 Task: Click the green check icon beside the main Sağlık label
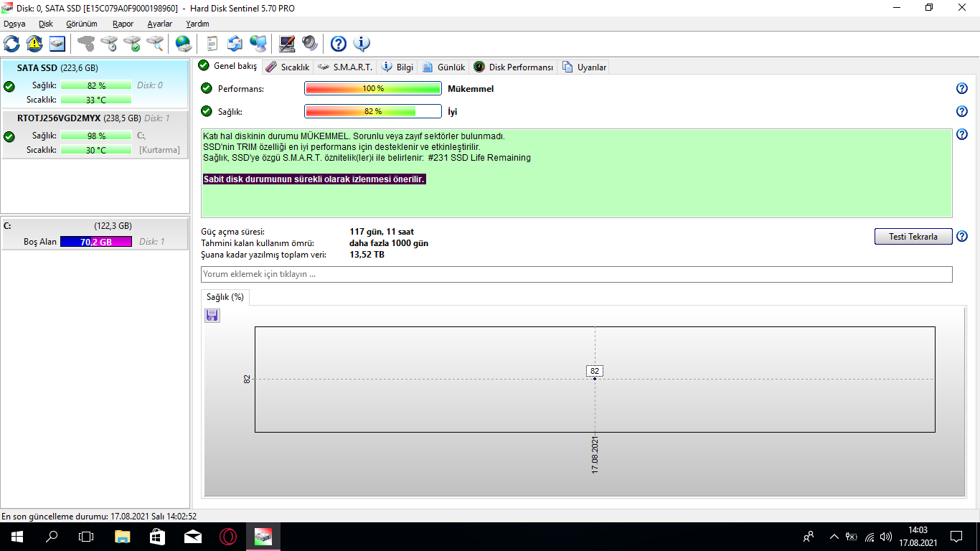point(207,111)
